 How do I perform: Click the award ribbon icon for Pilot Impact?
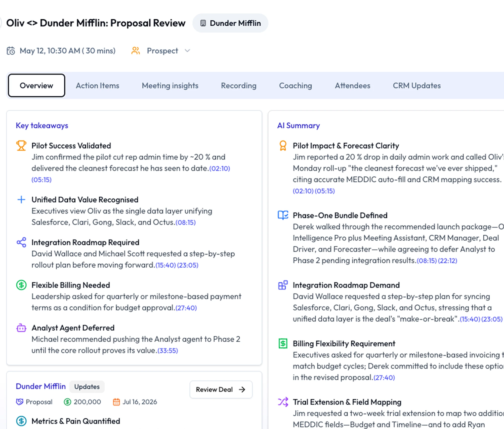(x=283, y=145)
